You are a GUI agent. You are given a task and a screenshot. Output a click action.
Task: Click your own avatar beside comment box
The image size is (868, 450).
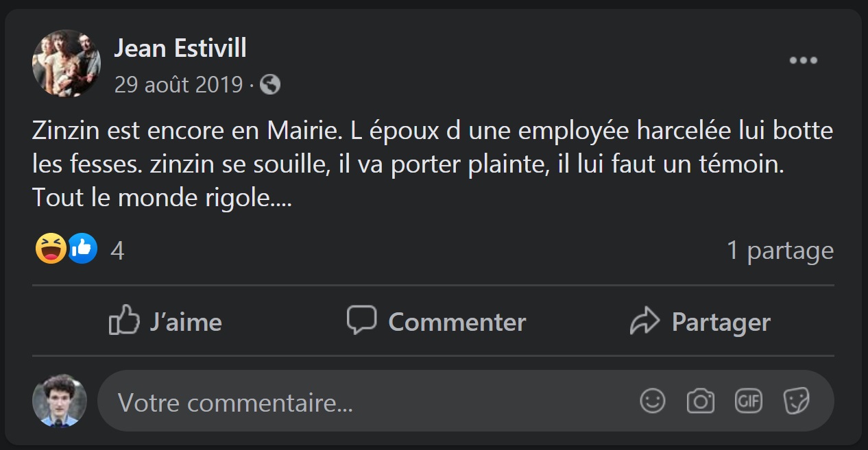coord(60,401)
